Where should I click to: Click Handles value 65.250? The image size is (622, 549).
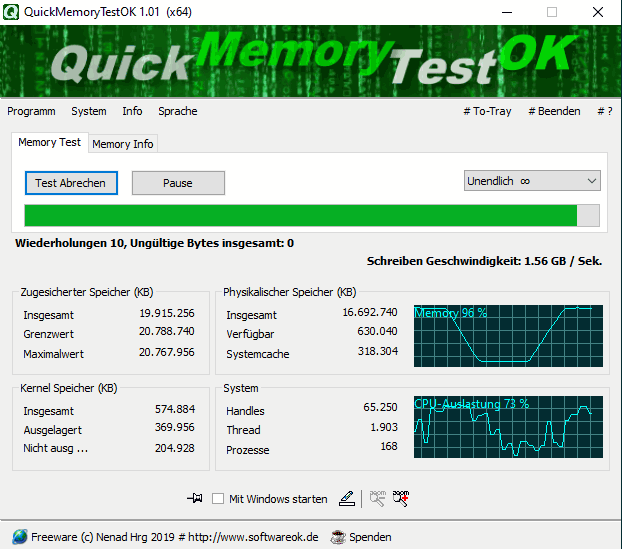click(x=380, y=407)
